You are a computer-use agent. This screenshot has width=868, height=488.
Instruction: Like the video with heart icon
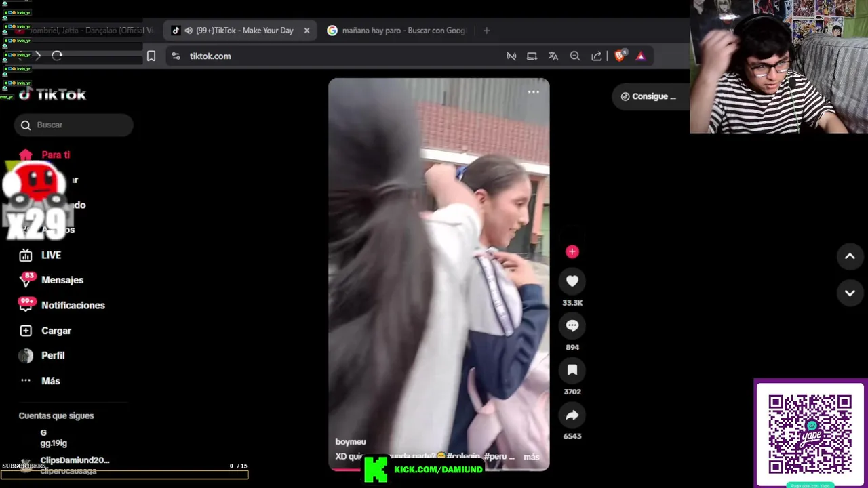(x=572, y=281)
